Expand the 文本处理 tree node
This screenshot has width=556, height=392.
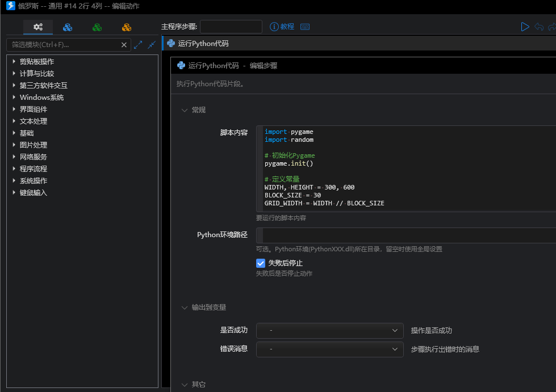pos(14,121)
